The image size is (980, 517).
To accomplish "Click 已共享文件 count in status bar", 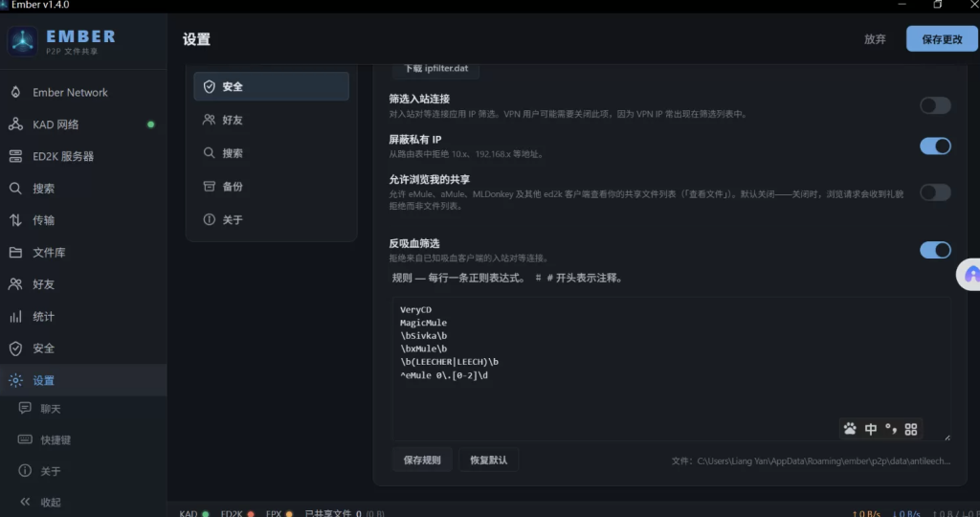I will pyautogui.click(x=345, y=513).
